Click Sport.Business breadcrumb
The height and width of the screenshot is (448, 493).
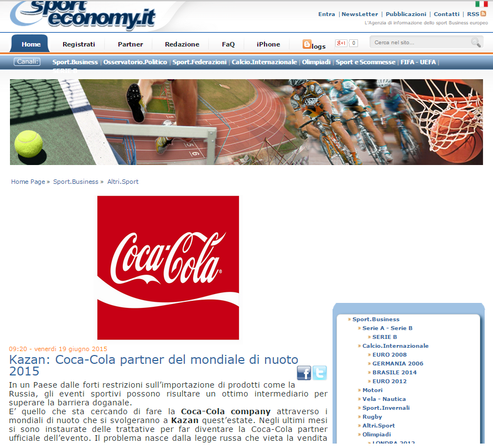pyautogui.click(x=75, y=182)
